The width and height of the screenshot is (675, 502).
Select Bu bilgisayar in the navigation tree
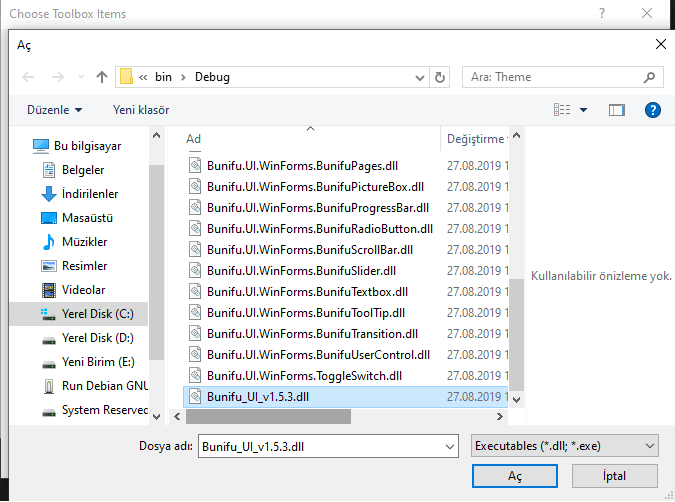pos(87,146)
